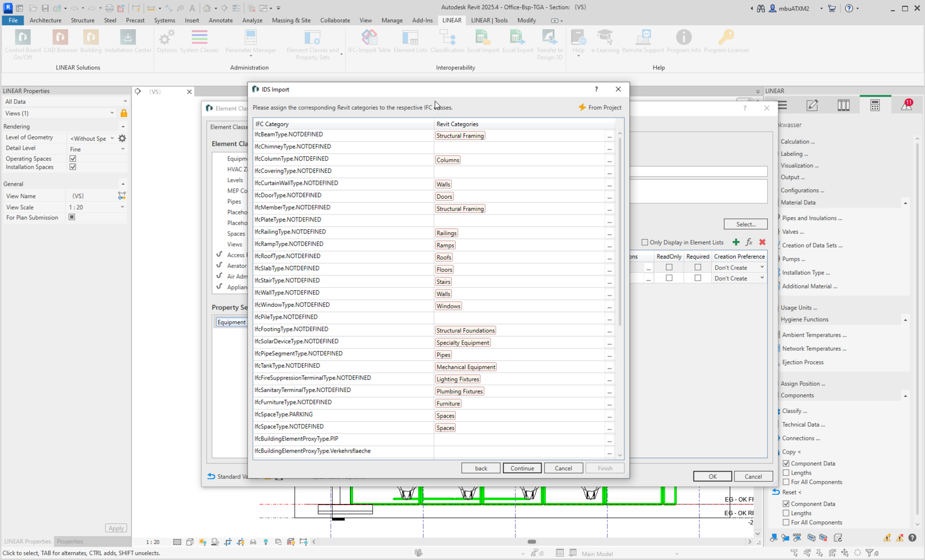Open the Control Board On/Off tool
The width and height of the screenshot is (925, 560).
(23, 44)
